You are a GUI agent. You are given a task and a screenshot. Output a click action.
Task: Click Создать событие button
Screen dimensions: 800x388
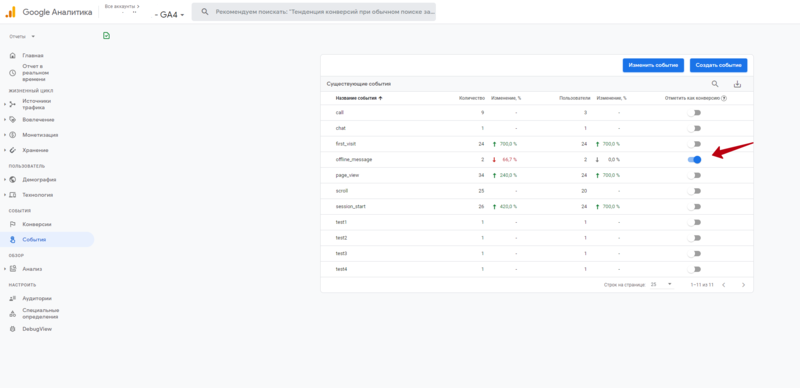(718, 65)
